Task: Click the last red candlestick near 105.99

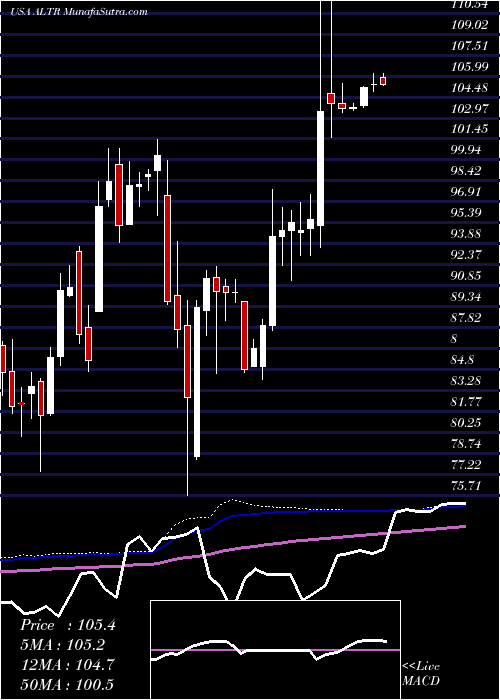Action: (x=383, y=81)
